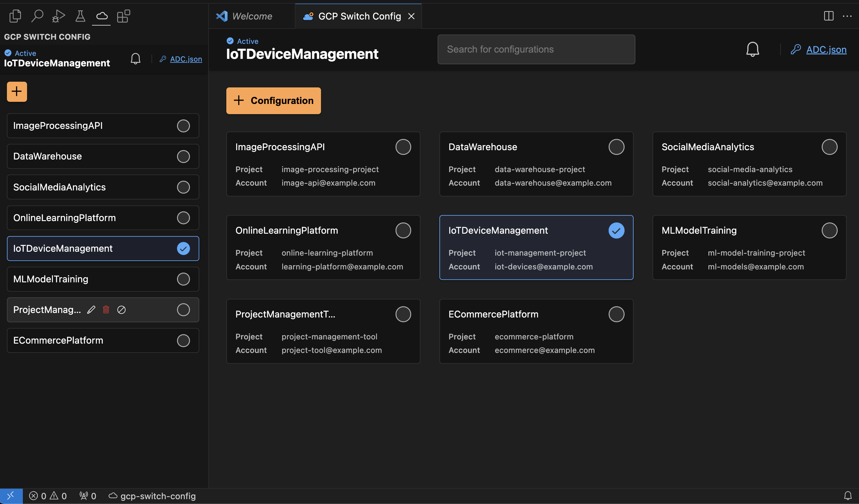Click the key icon beside main ADC.json
The height and width of the screenshot is (504, 859).
796,49
